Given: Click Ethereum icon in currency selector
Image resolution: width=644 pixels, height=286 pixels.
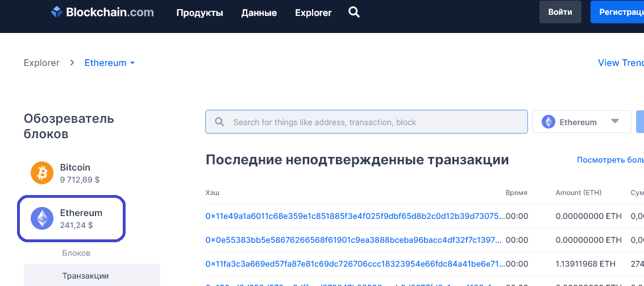Looking at the screenshot, I should click(x=549, y=122).
